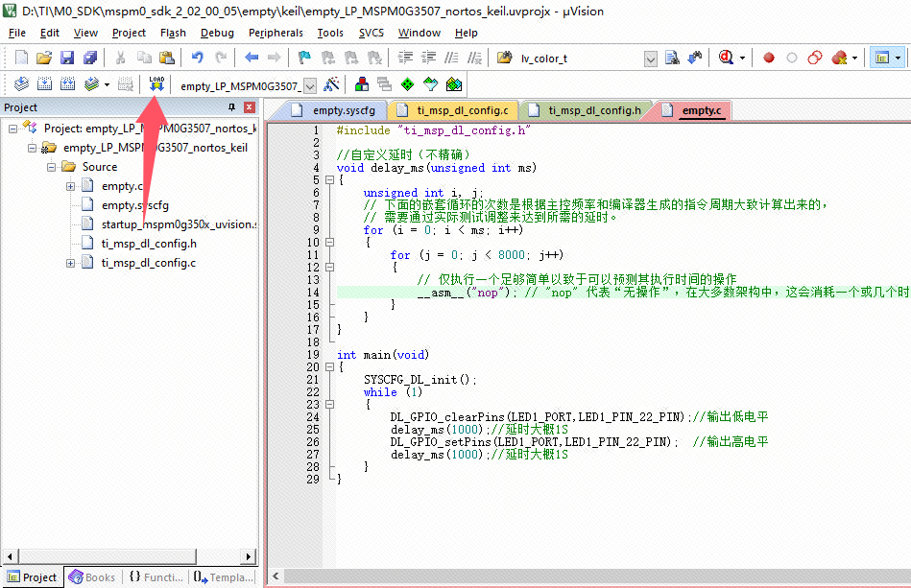Open the Project menu
Image resolution: width=911 pixels, height=588 pixels.
click(x=129, y=33)
